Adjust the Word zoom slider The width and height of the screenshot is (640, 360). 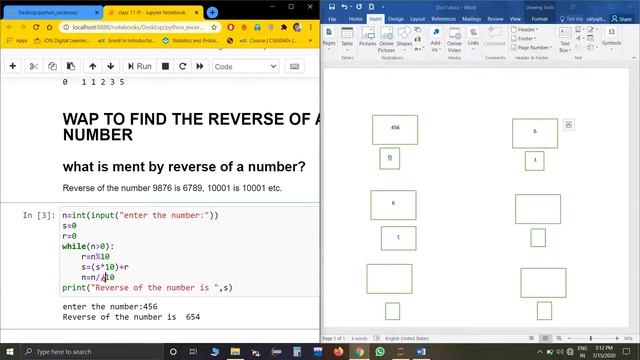(x=591, y=338)
